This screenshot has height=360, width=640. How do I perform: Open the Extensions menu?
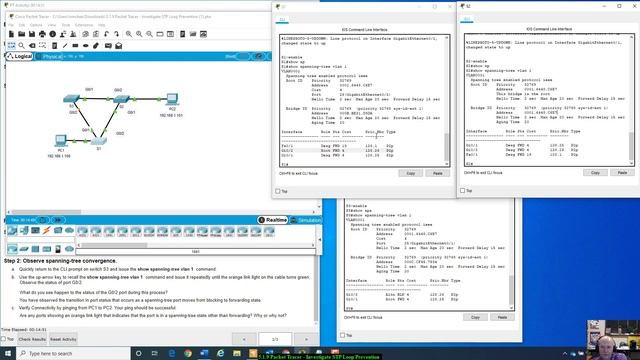coord(84,25)
